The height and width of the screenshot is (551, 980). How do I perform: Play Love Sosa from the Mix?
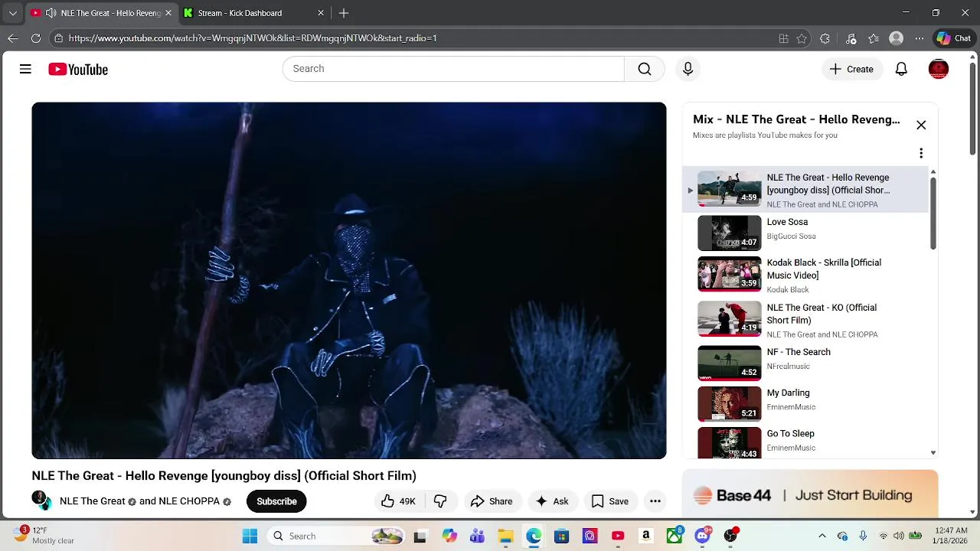coord(805,233)
